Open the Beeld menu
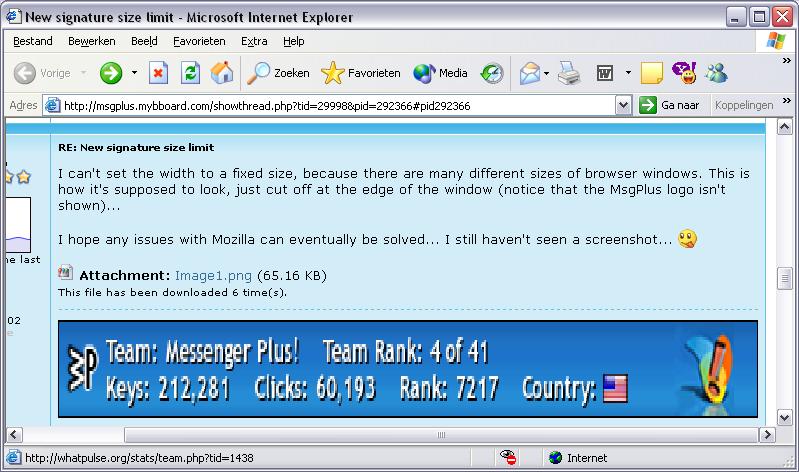The image size is (799, 472). click(x=144, y=41)
